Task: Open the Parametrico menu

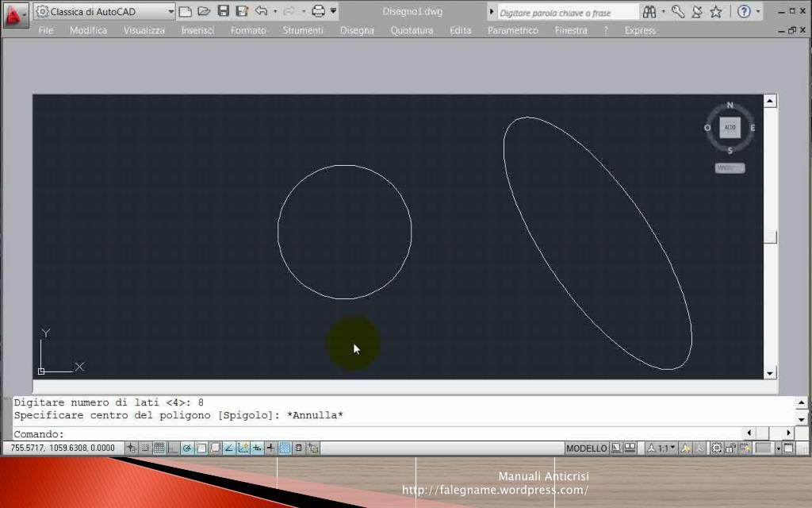Action: pyautogui.click(x=513, y=31)
